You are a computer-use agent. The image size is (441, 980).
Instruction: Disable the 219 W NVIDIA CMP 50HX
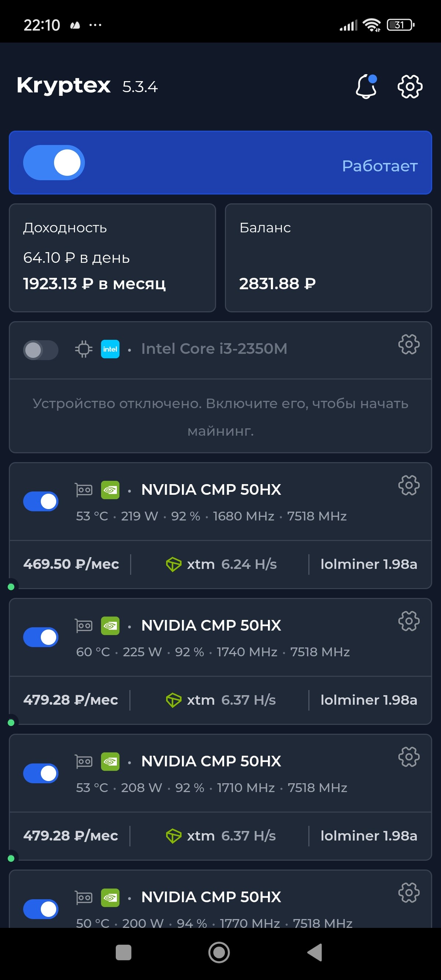[x=41, y=501]
